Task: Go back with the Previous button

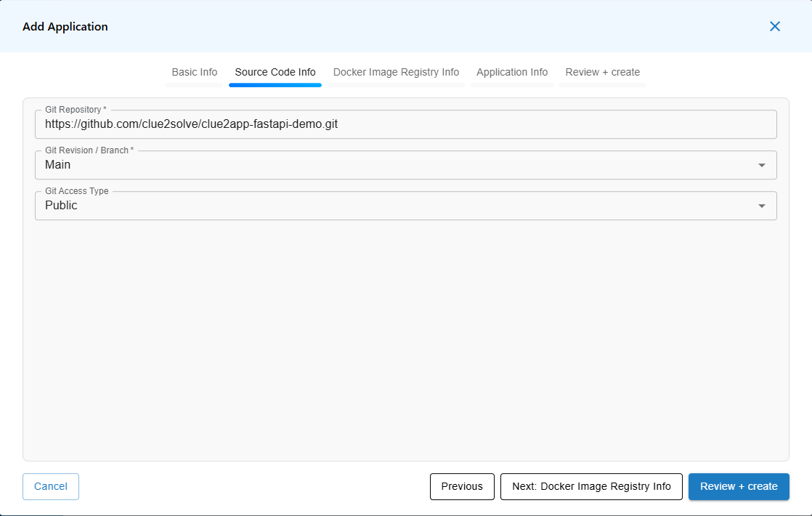Action: click(462, 487)
